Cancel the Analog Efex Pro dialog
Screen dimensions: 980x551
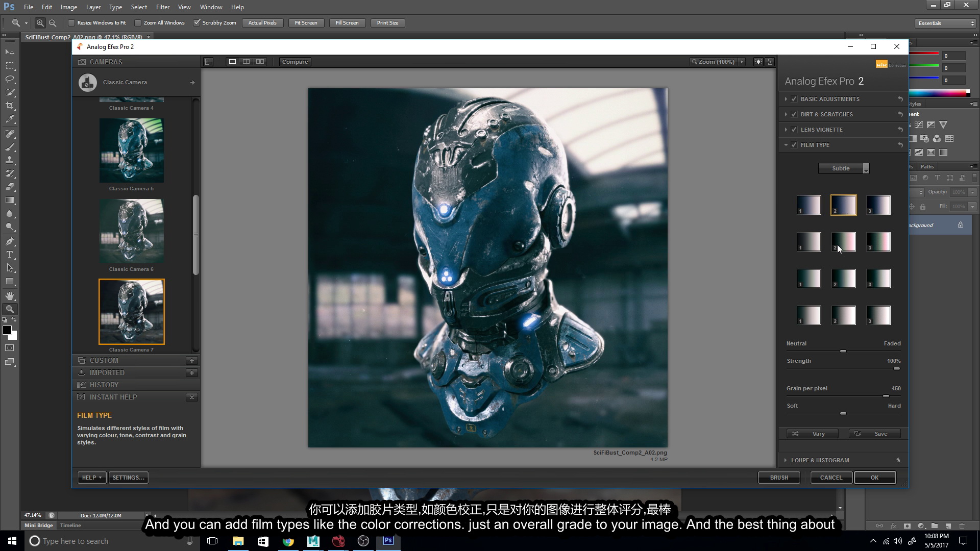pos(831,478)
